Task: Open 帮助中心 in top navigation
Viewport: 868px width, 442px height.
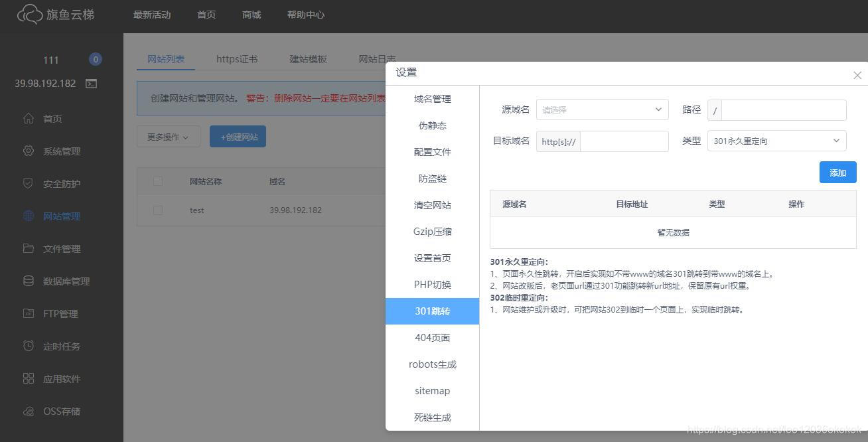Action: click(x=306, y=15)
